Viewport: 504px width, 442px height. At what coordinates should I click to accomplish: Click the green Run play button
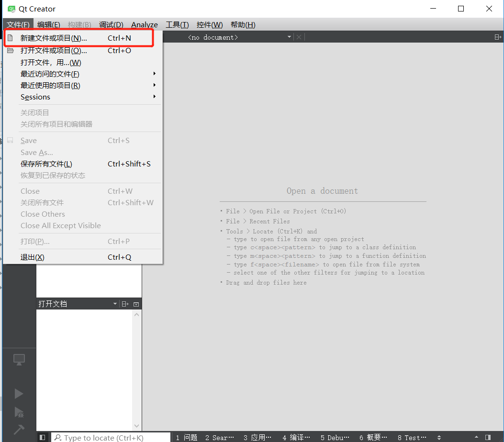point(19,394)
